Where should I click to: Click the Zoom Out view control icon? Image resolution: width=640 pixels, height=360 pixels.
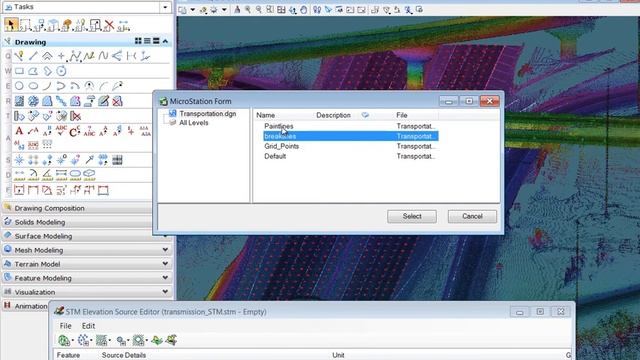(259, 9)
